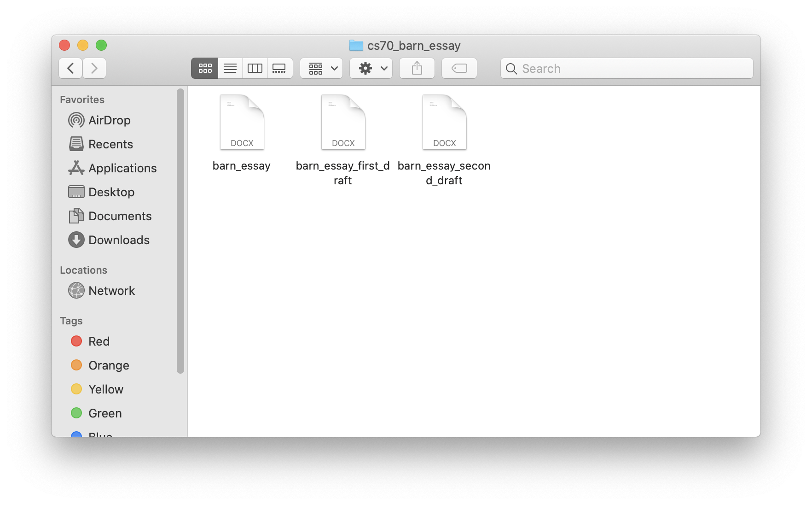Select the barn_essay_second_draft document

(444, 122)
